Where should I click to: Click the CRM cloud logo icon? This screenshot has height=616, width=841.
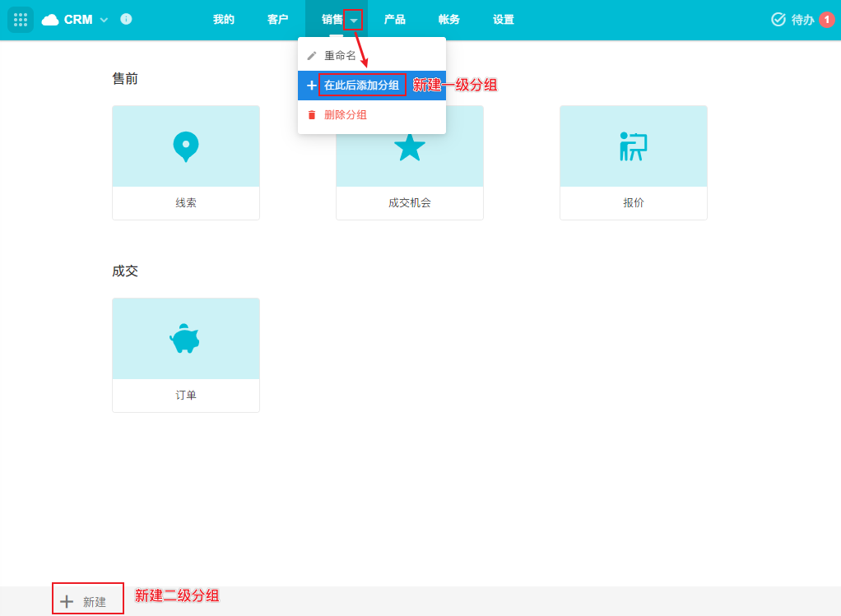50,20
